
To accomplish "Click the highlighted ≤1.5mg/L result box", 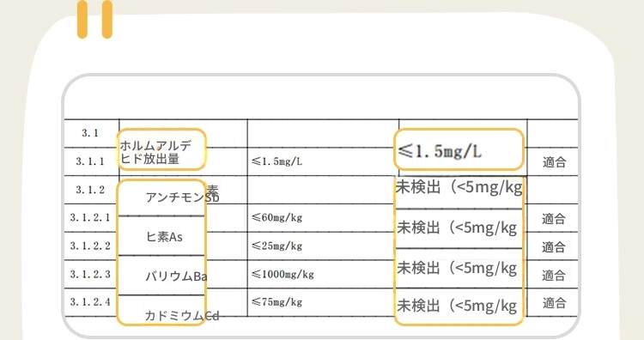I will click(459, 149).
